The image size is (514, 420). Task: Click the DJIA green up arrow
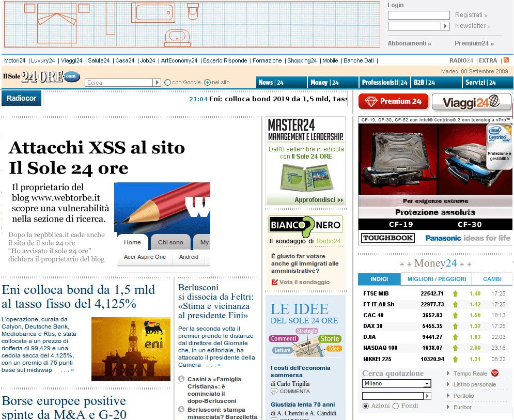[455, 337]
